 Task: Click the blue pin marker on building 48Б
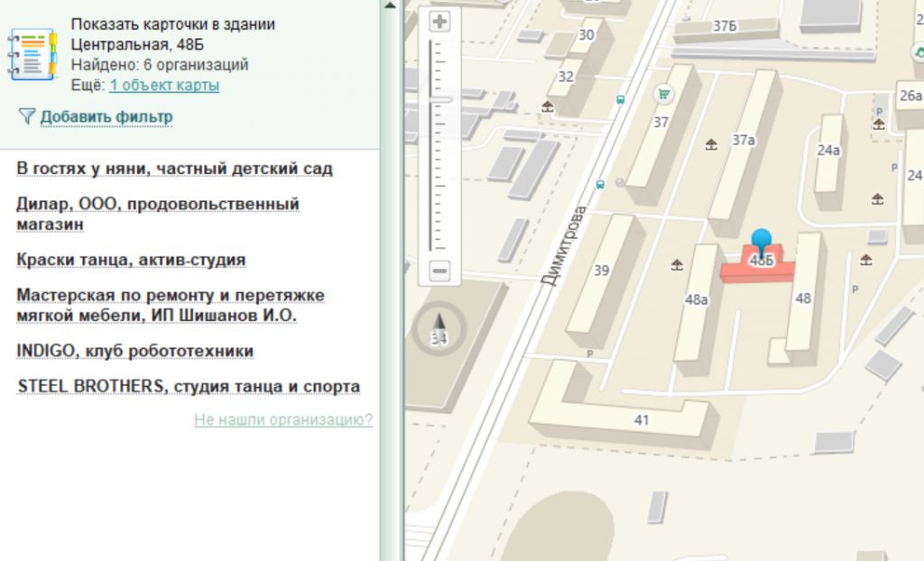click(x=762, y=241)
